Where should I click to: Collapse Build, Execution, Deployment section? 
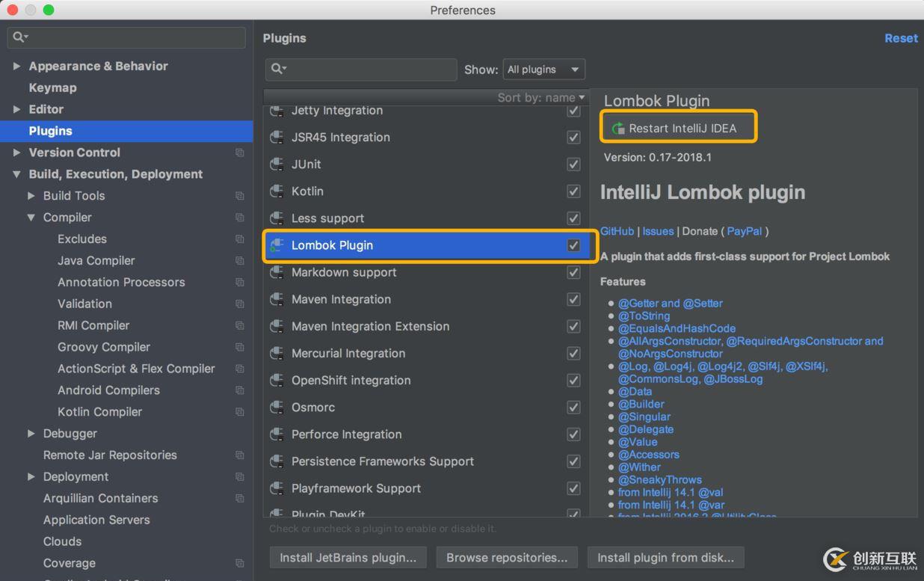pyautogui.click(x=17, y=174)
